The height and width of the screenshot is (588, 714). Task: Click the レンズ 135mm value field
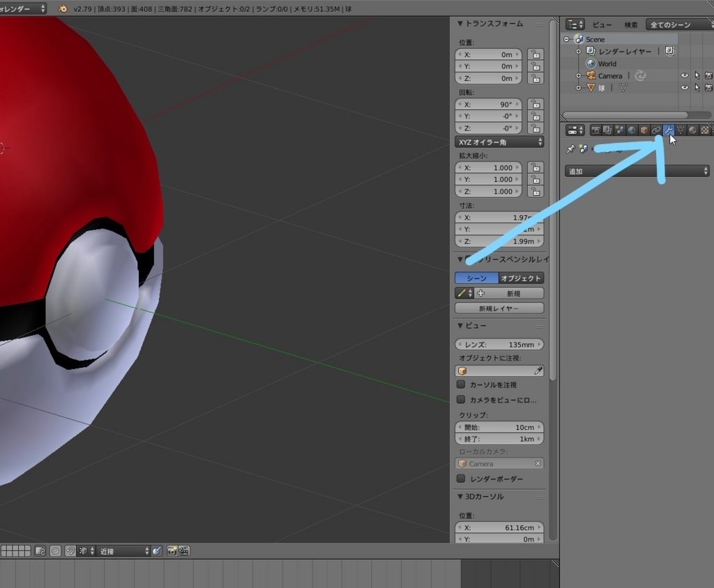click(x=499, y=345)
